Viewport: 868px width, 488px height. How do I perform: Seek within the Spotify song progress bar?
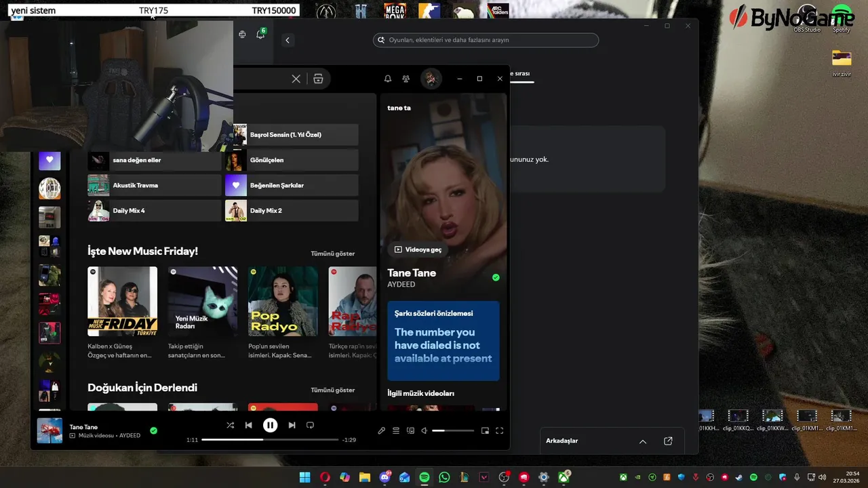click(270, 440)
